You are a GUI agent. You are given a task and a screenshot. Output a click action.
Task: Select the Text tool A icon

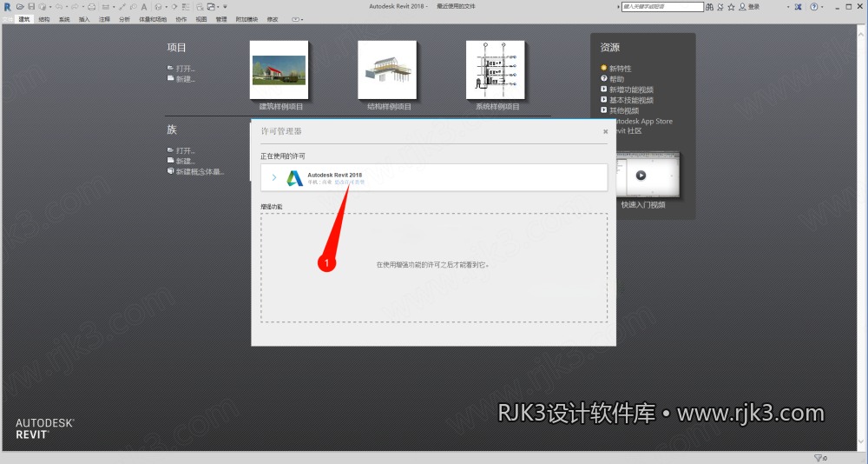coord(144,7)
